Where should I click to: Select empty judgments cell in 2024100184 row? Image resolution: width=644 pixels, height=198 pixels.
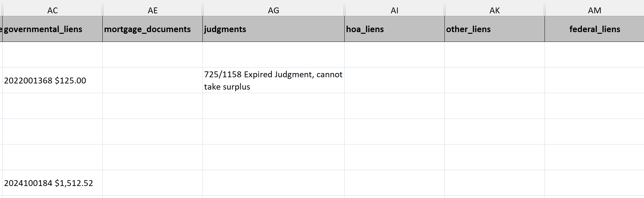coord(273,183)
